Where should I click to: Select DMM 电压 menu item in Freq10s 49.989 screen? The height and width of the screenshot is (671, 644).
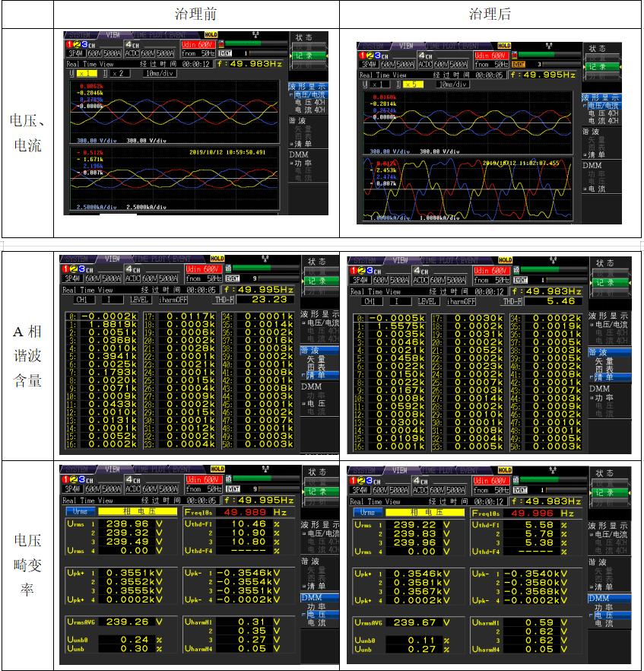coord(316,614)
